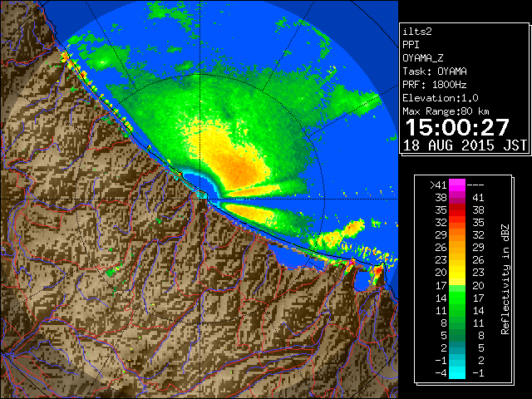The image size is (532, 399).
Task: Click the '>41' legend label
Action: pos(438,185)
